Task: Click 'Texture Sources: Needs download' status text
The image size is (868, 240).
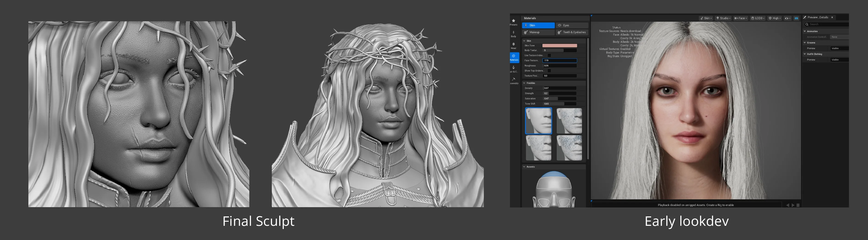Action: [620, 31]
